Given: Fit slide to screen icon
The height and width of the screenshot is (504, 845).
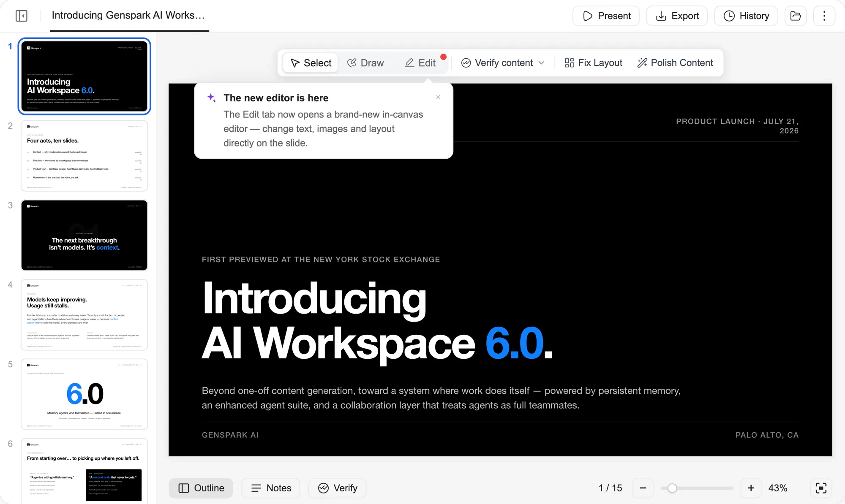Looking at the screenshot, I should [821, 488].
